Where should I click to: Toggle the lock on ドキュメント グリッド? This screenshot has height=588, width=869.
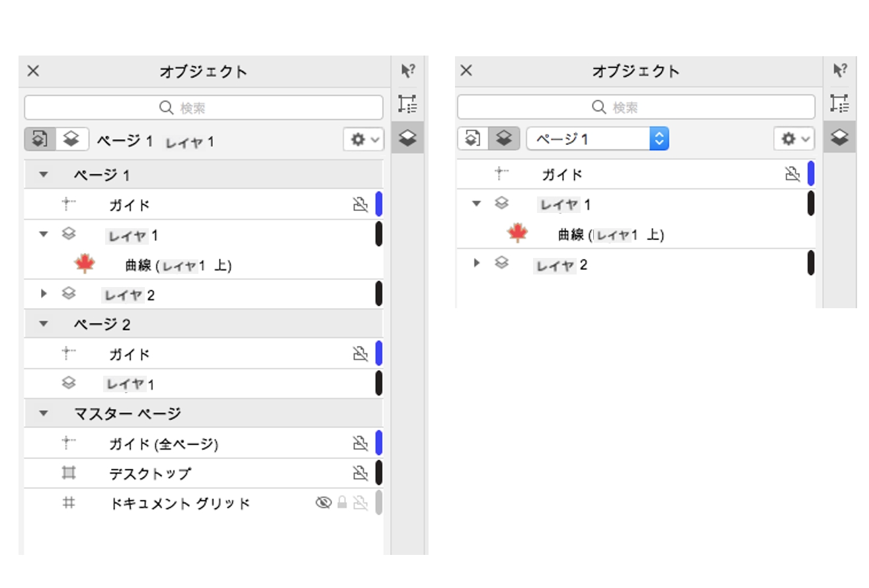(x=342, y=503)
